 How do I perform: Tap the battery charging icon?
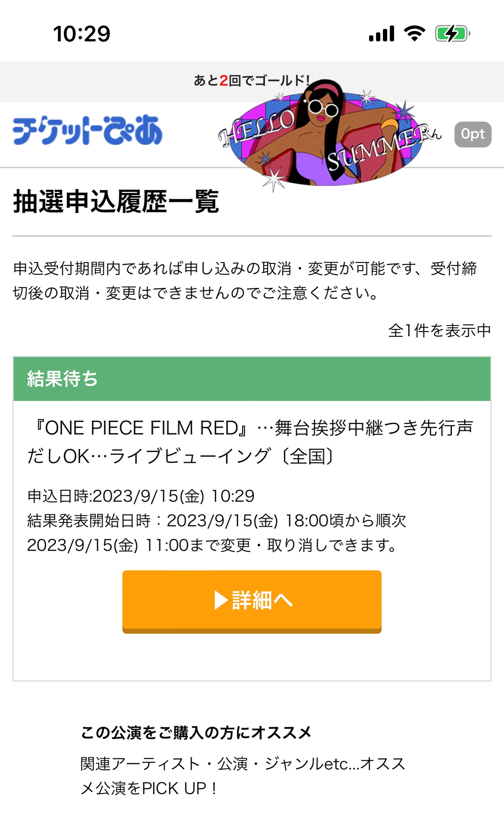(x=452, y=34)
